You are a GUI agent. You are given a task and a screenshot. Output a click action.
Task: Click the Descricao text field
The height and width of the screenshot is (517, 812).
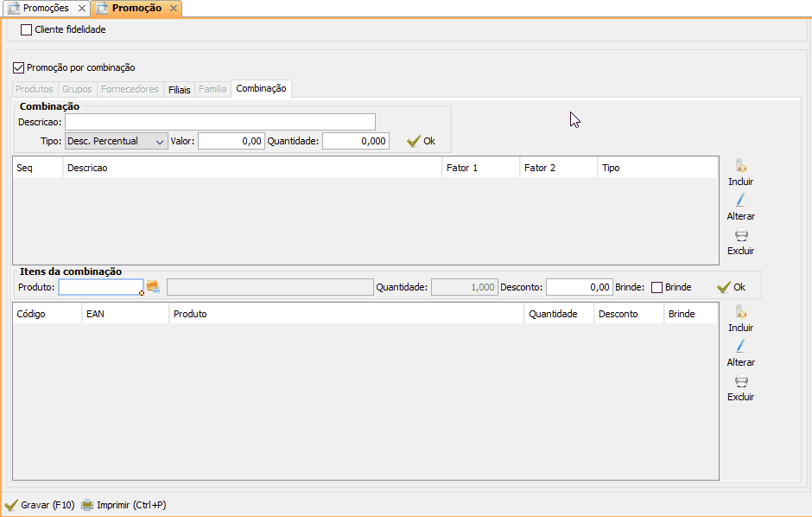tap(219, 122)
